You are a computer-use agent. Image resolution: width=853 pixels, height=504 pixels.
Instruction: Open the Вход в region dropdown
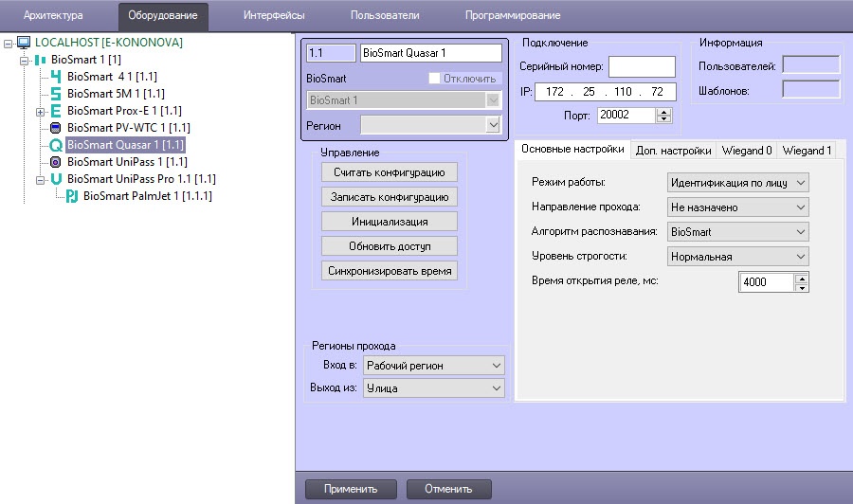tap(434, 366)
